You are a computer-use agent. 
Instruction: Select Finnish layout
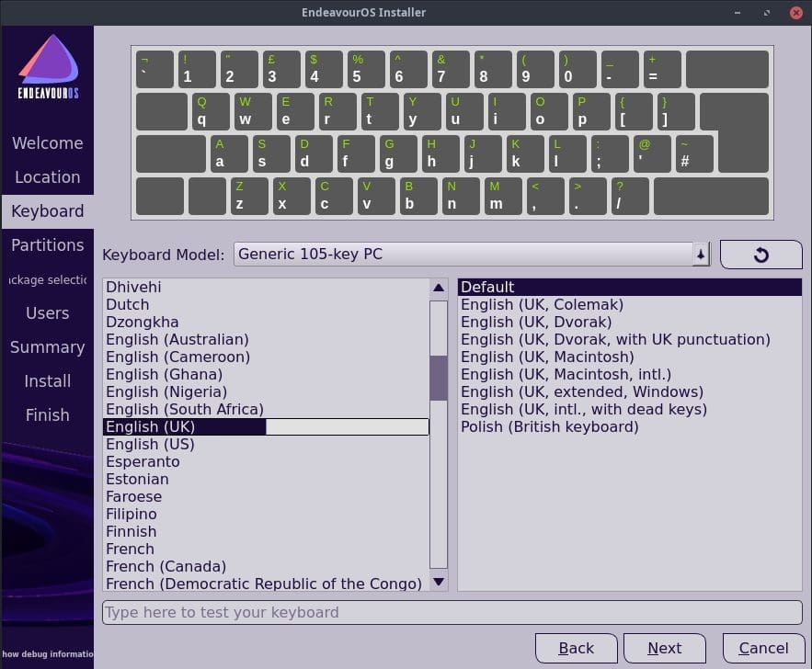(266, 532)
